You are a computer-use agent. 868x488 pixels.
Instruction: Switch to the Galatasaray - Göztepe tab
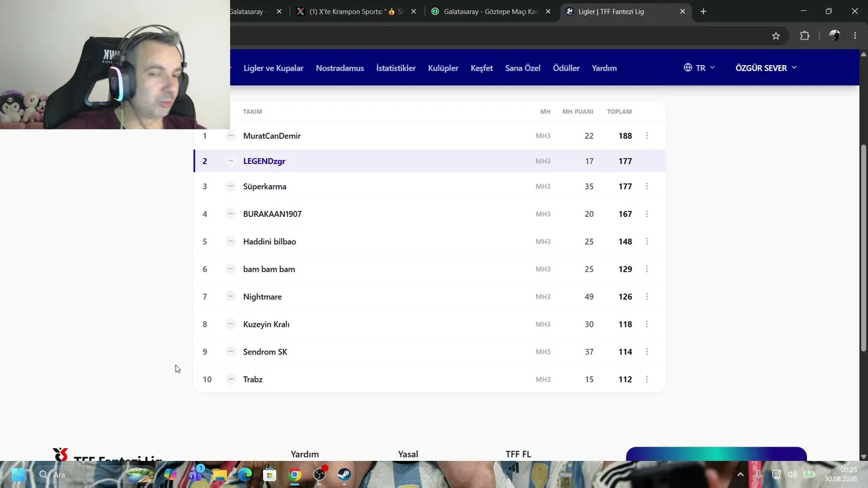pyautogui.click(x=490, y=12)
